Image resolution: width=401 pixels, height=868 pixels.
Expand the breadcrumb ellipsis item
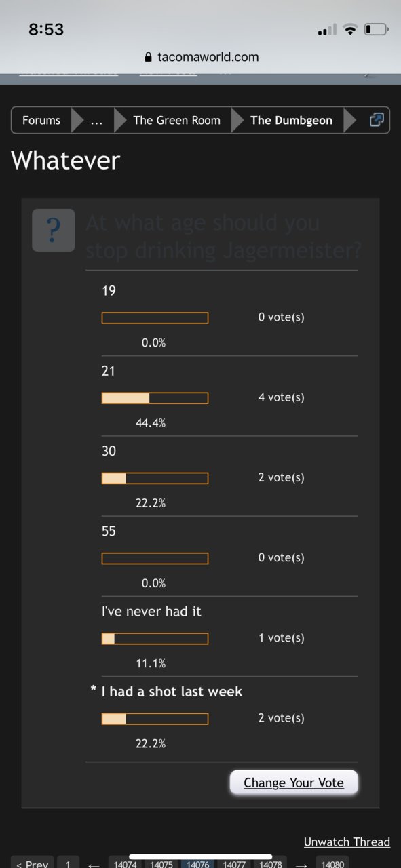click(x=96, y=120)
